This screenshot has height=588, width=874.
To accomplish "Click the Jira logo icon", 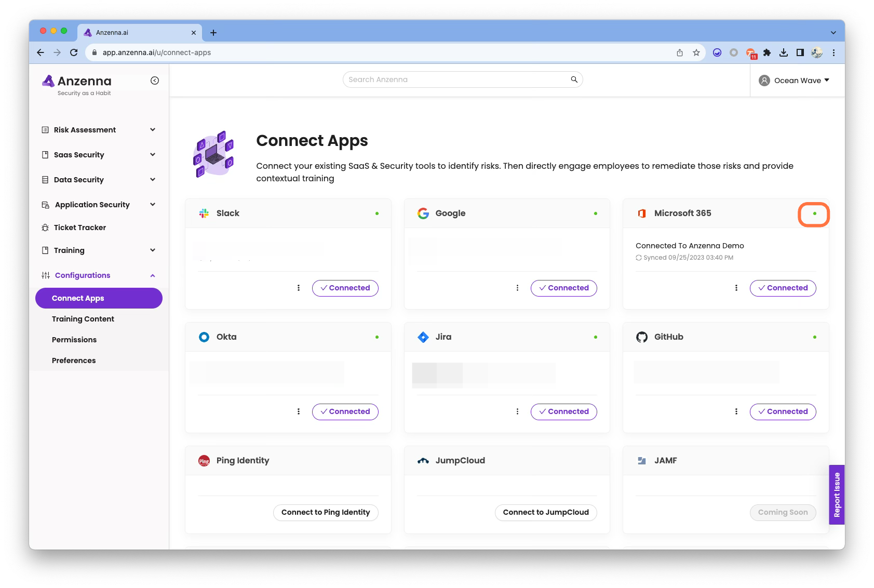I will coord(423,337).
